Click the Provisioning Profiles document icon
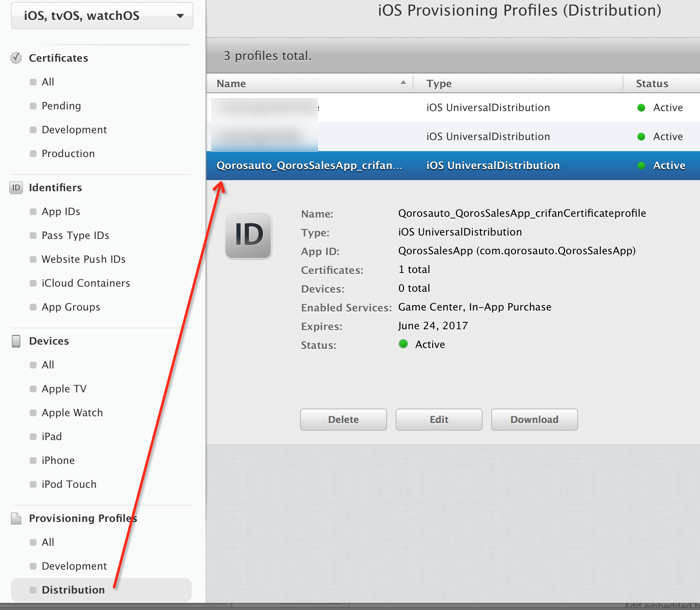700x610 pixels. tap(16, 518)
